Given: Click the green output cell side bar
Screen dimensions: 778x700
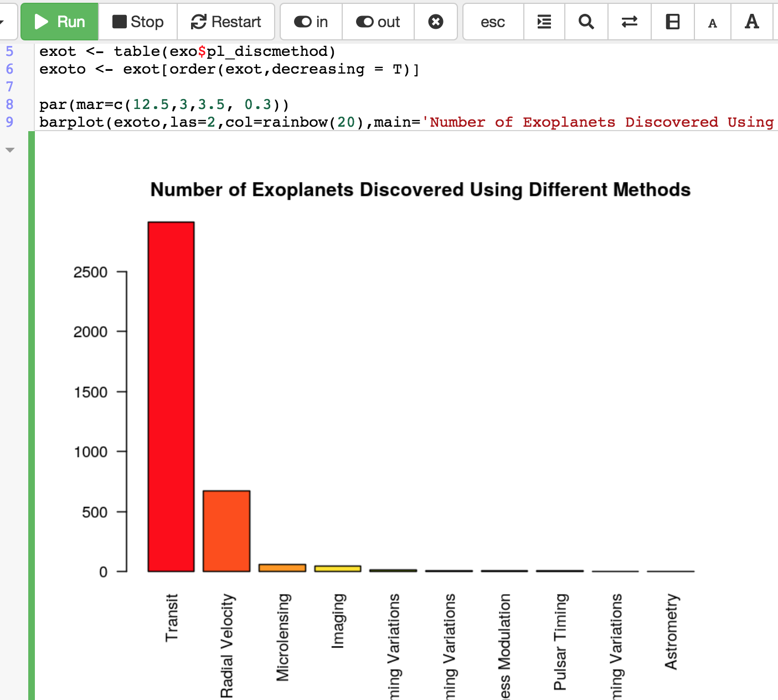Looking at the screenshot, I should tap(32, 415).
